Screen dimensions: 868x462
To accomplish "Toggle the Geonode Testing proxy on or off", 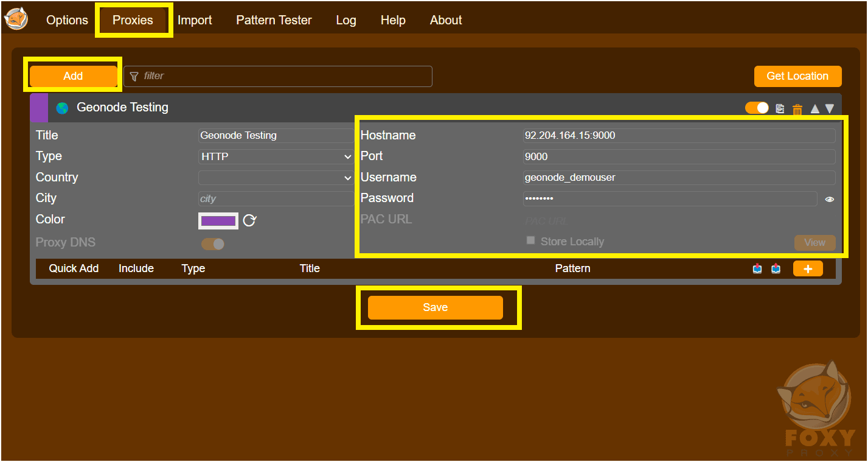I will pos(756,108).
